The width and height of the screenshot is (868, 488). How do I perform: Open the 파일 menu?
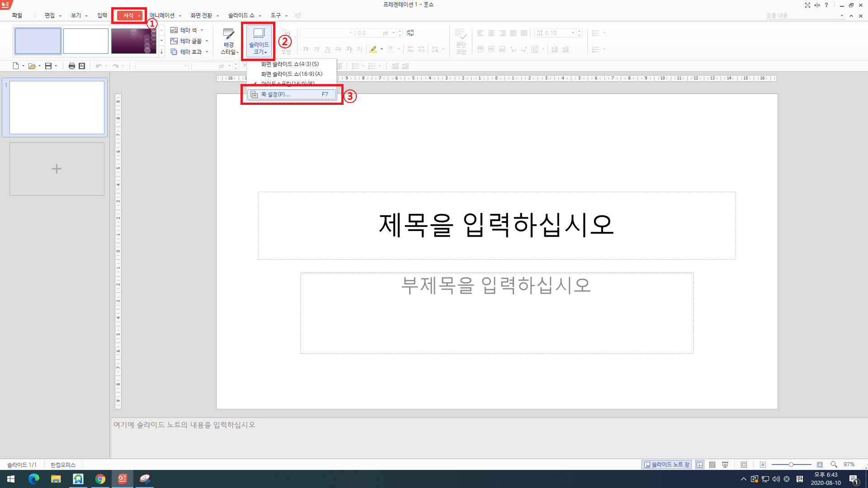[x=17, y=15]
